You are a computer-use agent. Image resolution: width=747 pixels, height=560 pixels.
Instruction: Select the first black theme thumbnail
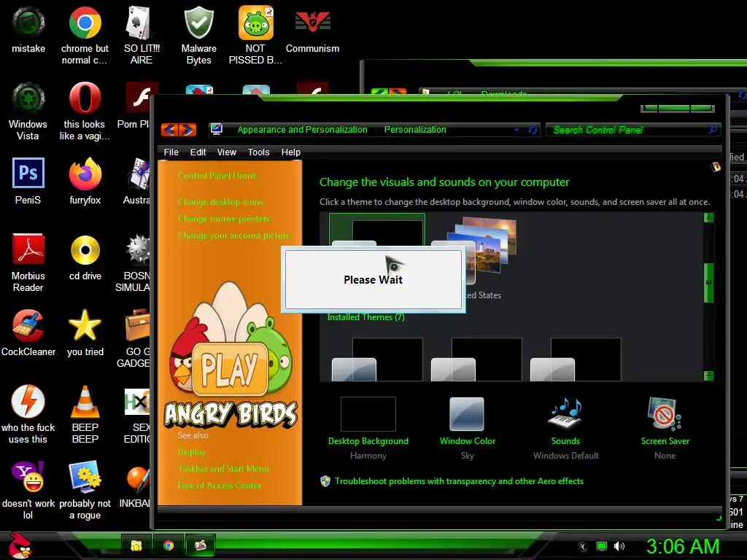point(377,230)
